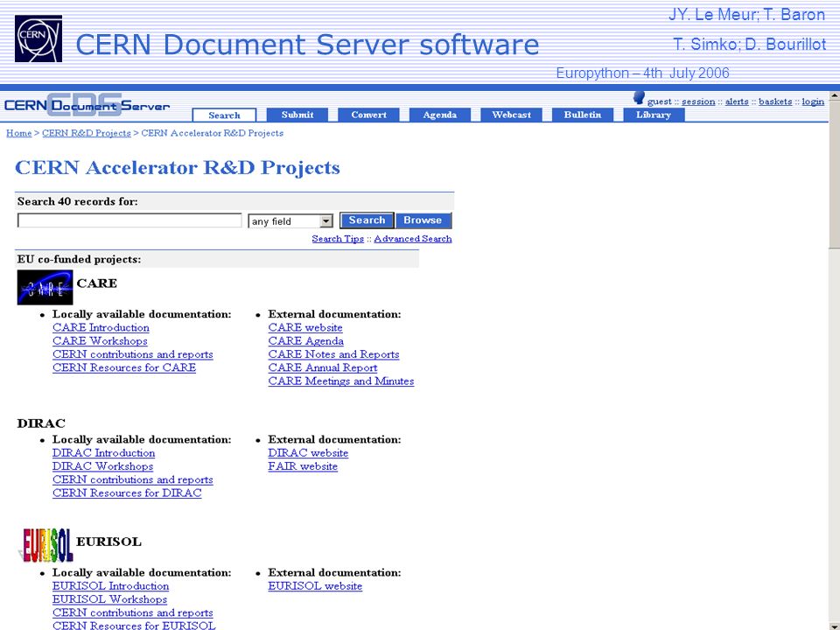Switch to the Submit tab

pyautogui.click(x=297, y=115)
